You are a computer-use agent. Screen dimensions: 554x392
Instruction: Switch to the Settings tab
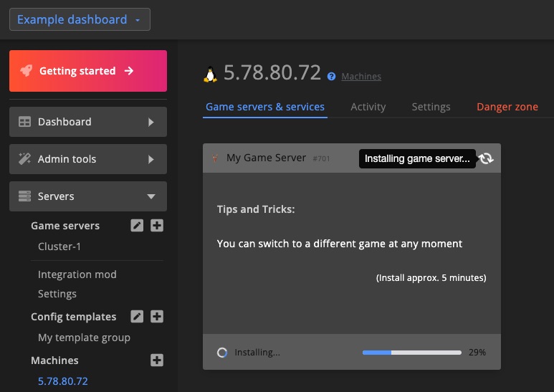click(431, 107)
